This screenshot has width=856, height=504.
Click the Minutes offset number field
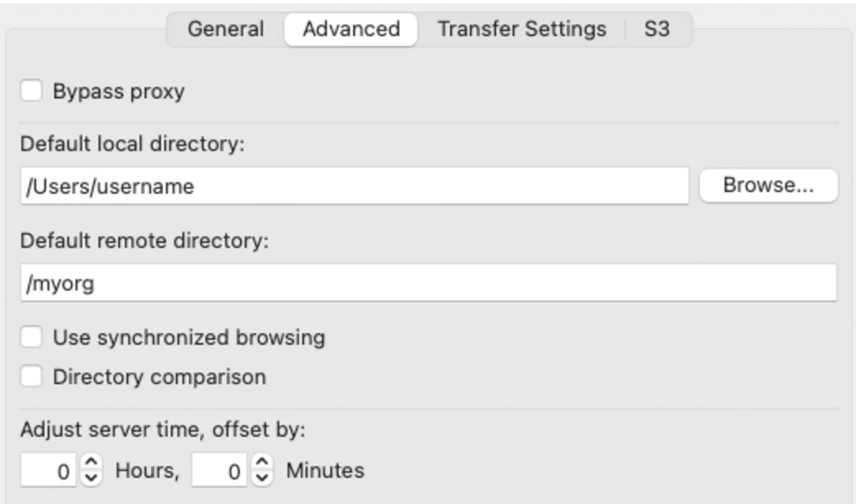click(220, 471)
